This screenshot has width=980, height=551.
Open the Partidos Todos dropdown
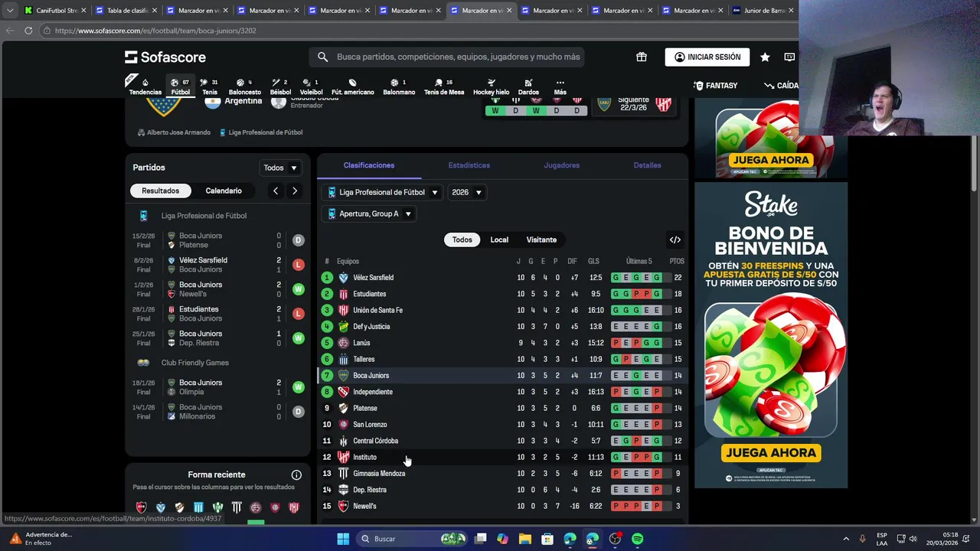280,168
